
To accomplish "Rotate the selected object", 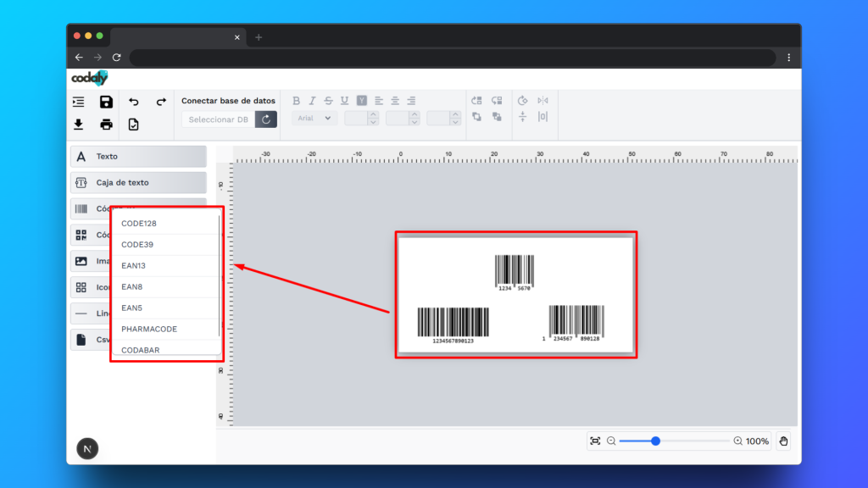I will point(522,101).
